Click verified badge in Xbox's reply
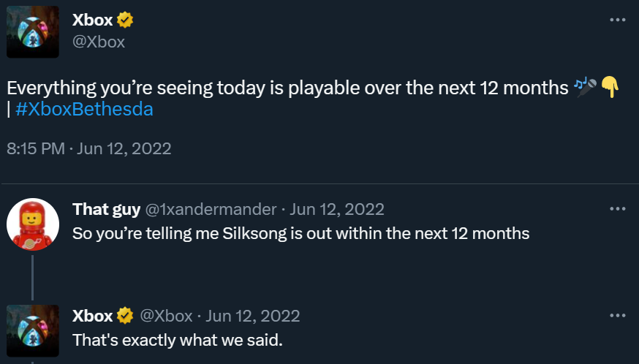Screen dimensions: 639x364 point(125,316)
